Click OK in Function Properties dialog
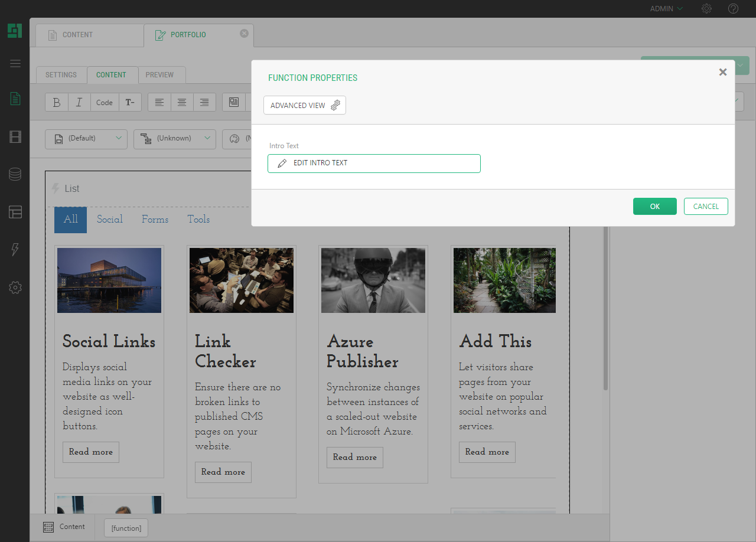The image size is (756, 542). pyautogui.click(x=654, y=207)
